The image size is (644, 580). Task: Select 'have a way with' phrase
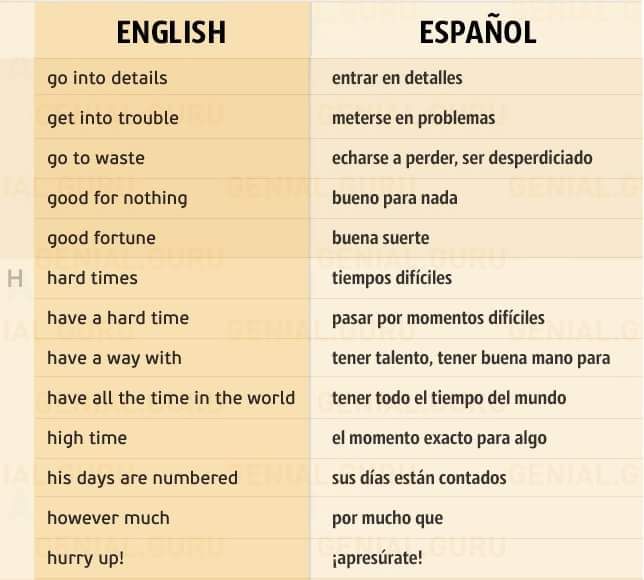pos(114,358)
